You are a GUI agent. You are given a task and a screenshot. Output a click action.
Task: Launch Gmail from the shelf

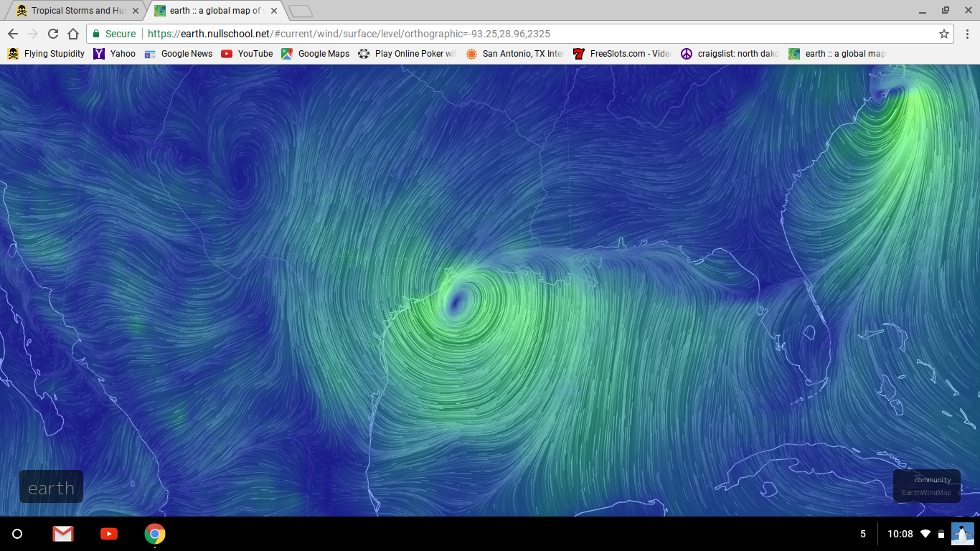(63, 534)
